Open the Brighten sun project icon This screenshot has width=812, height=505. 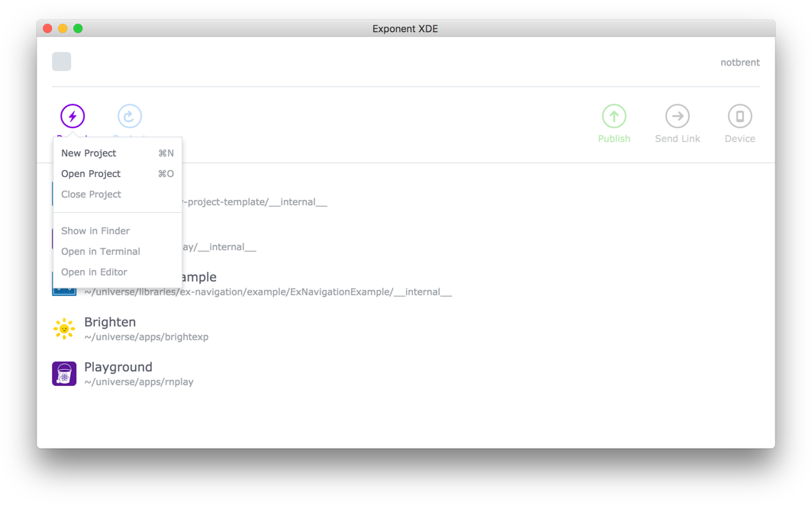pos(64,329)
